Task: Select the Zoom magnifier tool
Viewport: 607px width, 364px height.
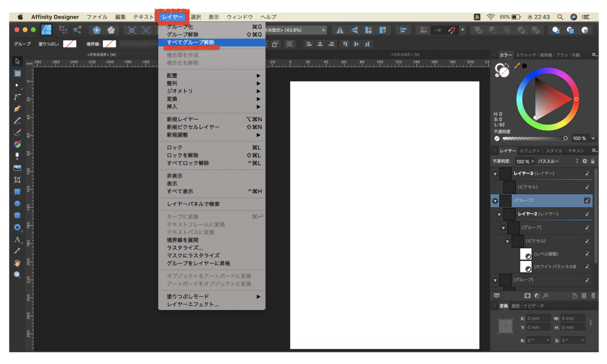Action: (x=17, y=275)
